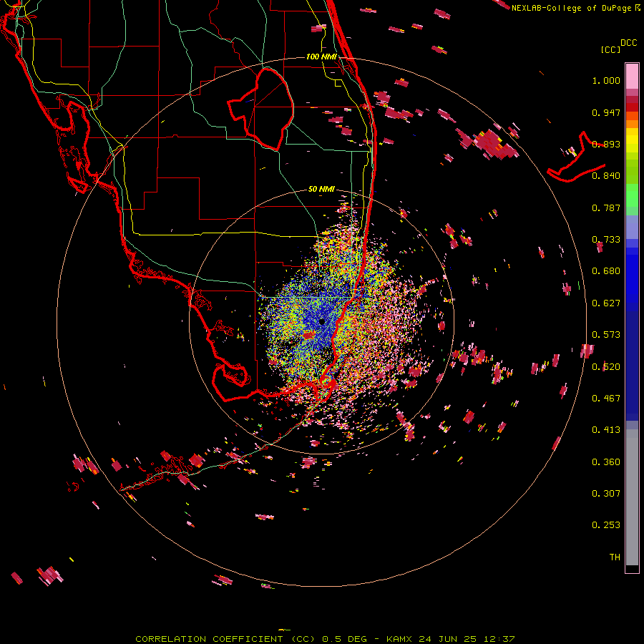Click the [CC] unit label
644x644 pixels.
pos(610,49)
